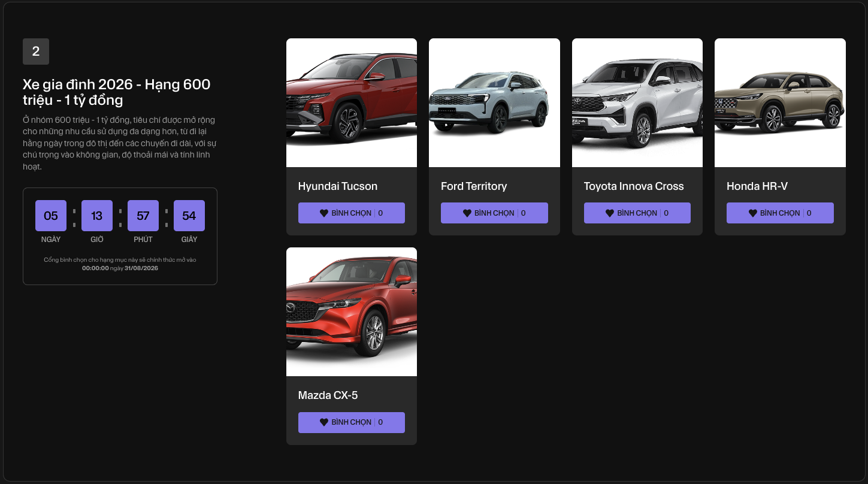Click the Mazda CX-5 title
868x484 pixels.
point(328,395)
